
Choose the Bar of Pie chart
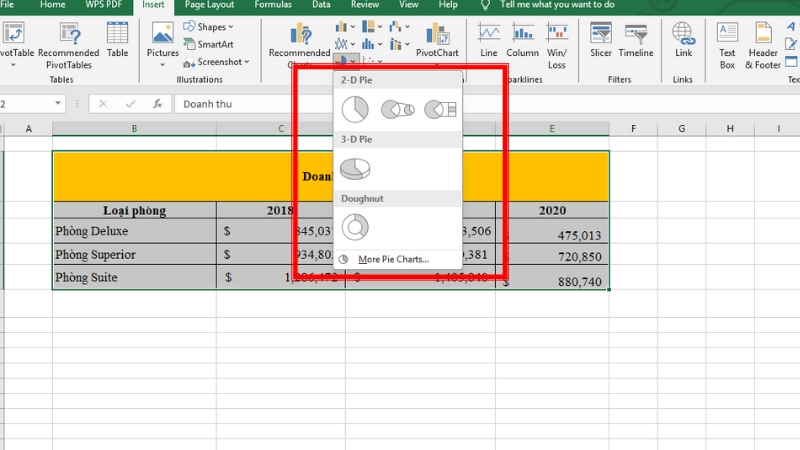coord(439,108)
